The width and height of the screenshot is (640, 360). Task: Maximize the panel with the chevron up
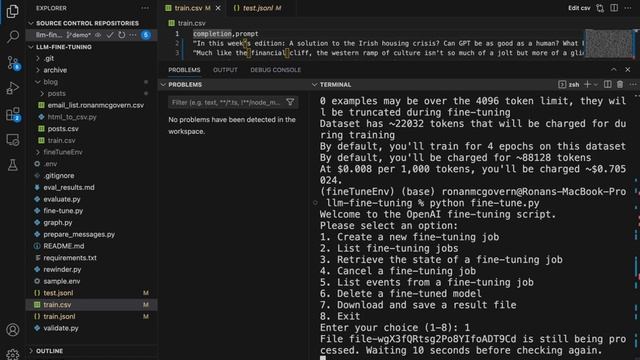(x=613, y=70)
